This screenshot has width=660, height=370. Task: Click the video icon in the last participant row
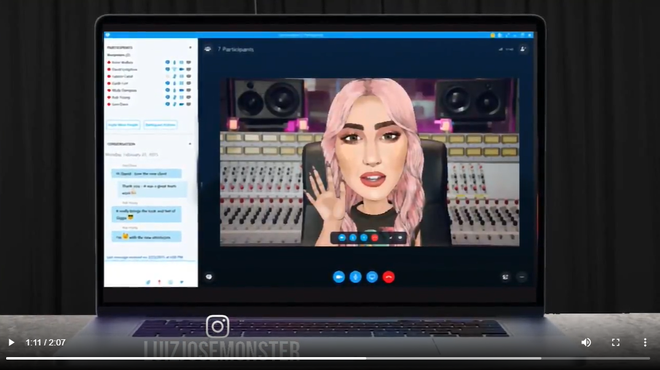(182, 104)
